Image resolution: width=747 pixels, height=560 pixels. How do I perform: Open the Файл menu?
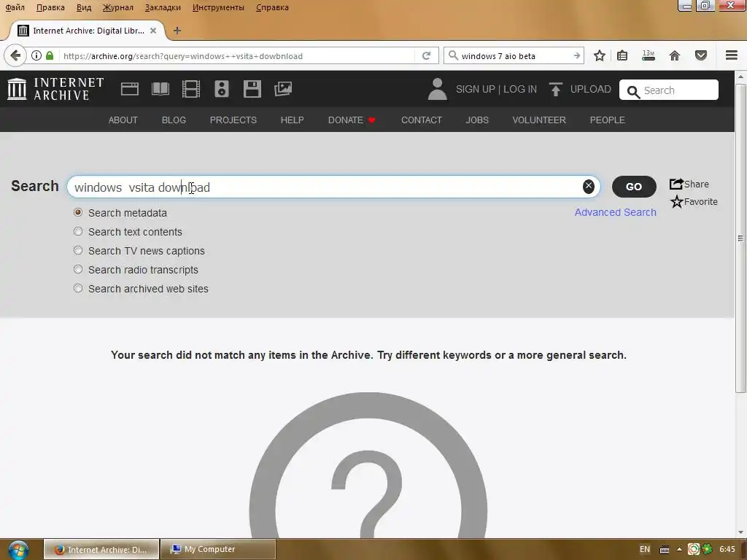coord(15,7)
